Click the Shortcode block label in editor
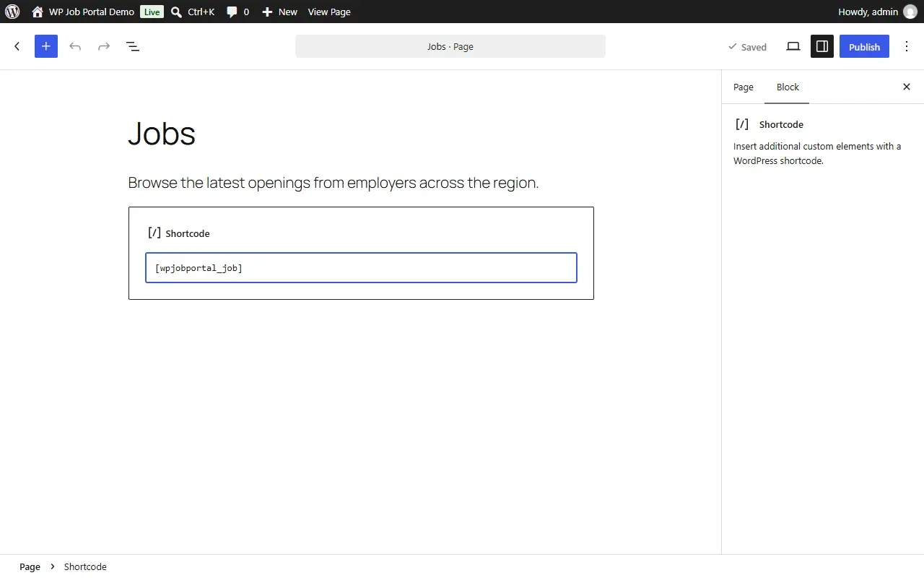The width and height of the screenshot is (924, 578). 188,233
